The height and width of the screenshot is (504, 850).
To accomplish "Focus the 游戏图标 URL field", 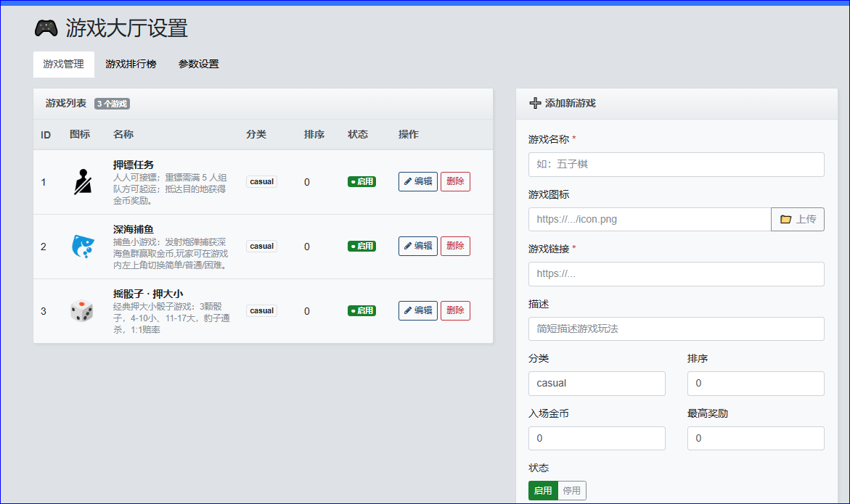I will (x=650, y=219).
